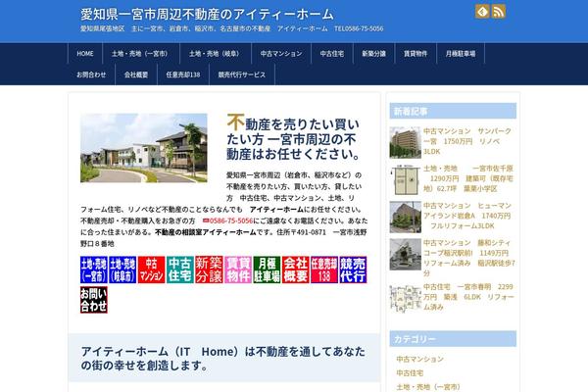
Task: Click the heading 不動産を売りたい買いたい方
Action: point(295,138)
